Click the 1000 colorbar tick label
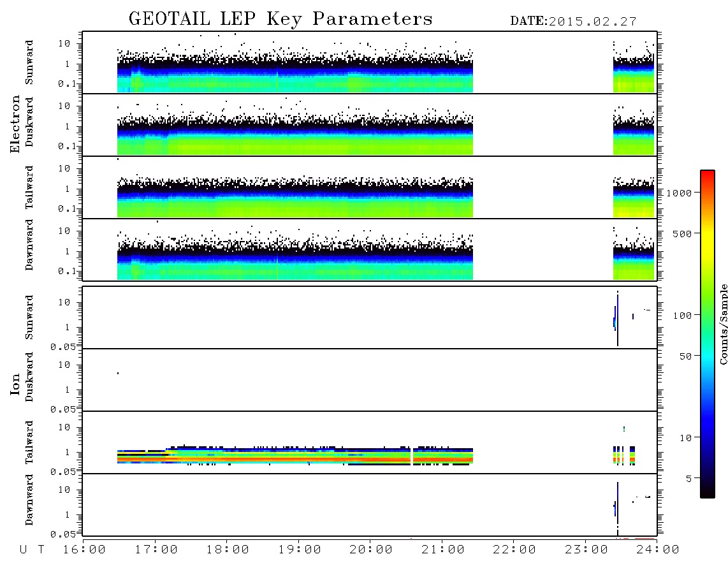This screenshot has height=561, width=728. point(679,193)
